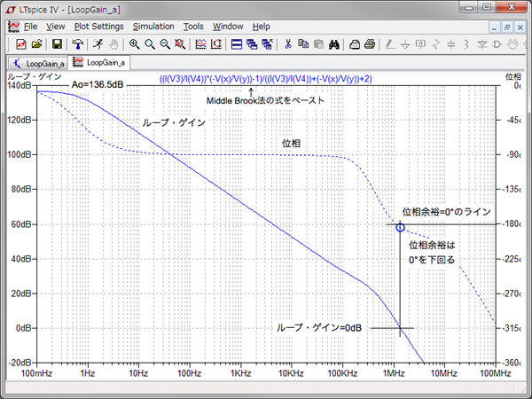Expand the Simulation menu

pos(153,27)
